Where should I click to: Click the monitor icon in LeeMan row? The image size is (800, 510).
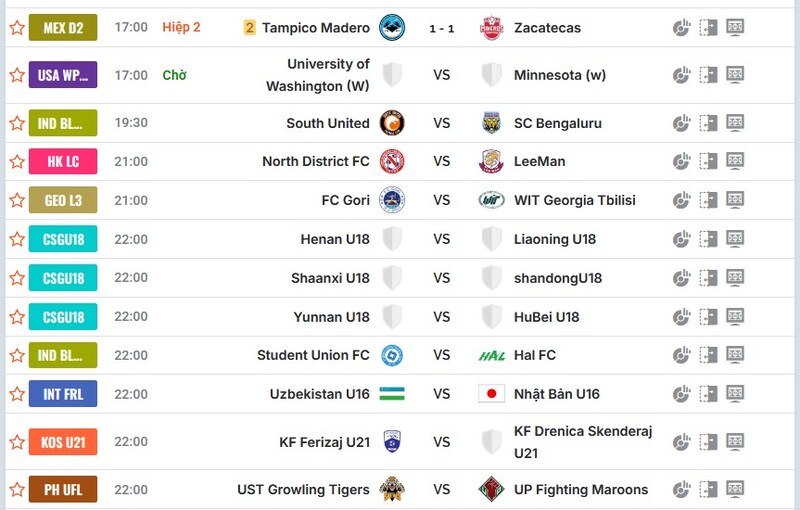click(735, 161)
